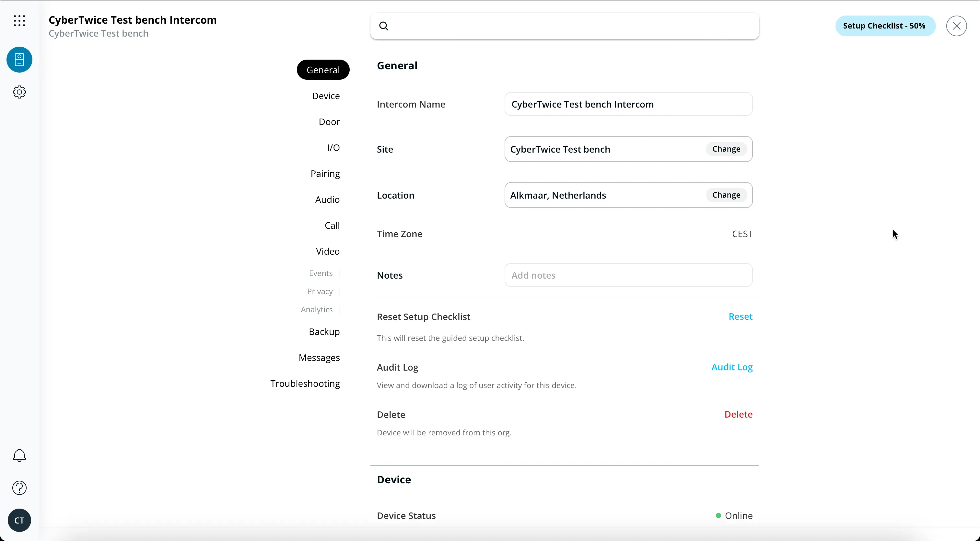Go to Backup section
Viewport: 980px width, 541px height.
point(324,332)
